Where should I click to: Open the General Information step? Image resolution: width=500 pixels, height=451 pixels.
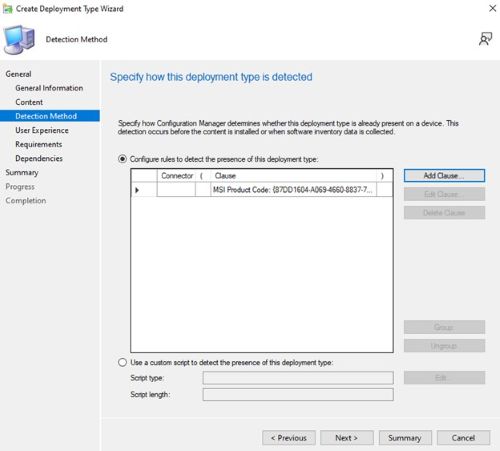[49, 88]
